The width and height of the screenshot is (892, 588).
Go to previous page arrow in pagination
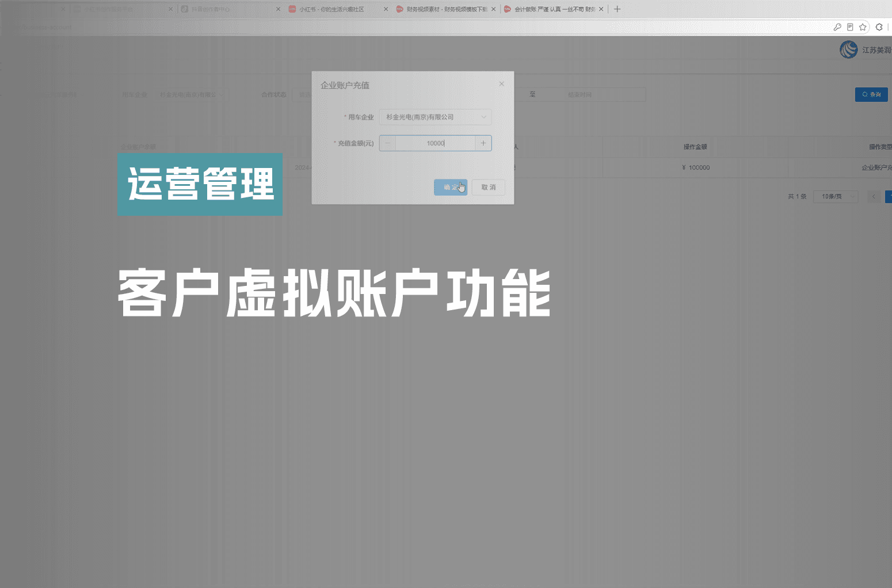click(873, 197)
